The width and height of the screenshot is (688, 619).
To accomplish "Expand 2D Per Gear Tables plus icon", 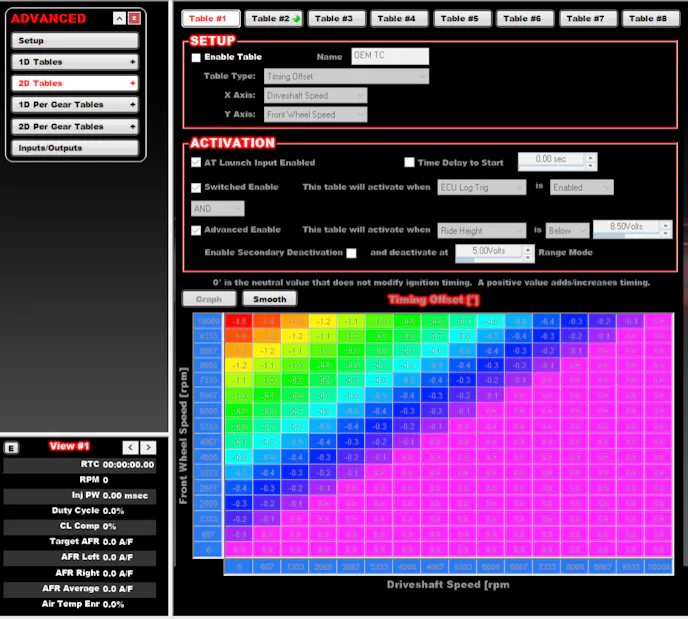I will [x=132, y=127].
